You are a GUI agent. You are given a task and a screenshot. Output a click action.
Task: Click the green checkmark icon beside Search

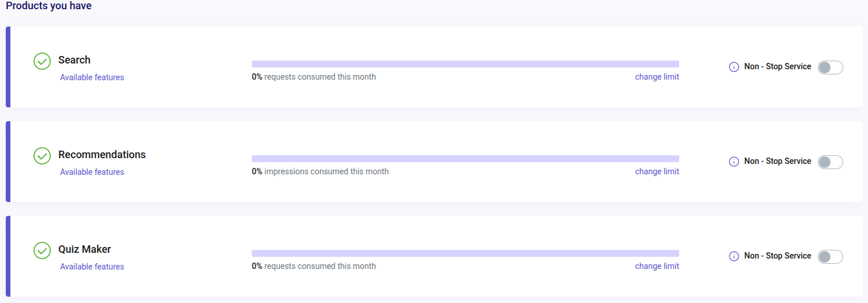[42, 61]
